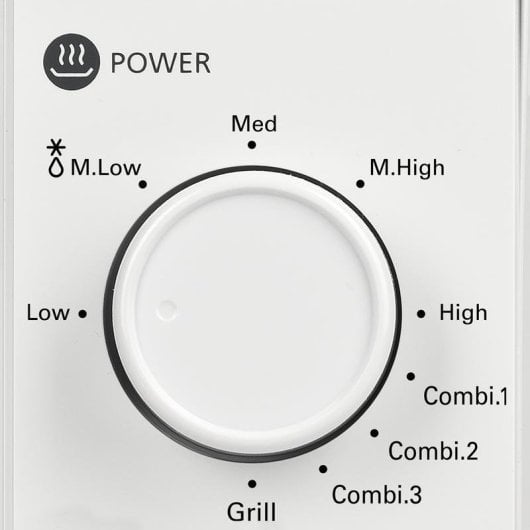
Task: Click the M.High text label
Action: 407,169
